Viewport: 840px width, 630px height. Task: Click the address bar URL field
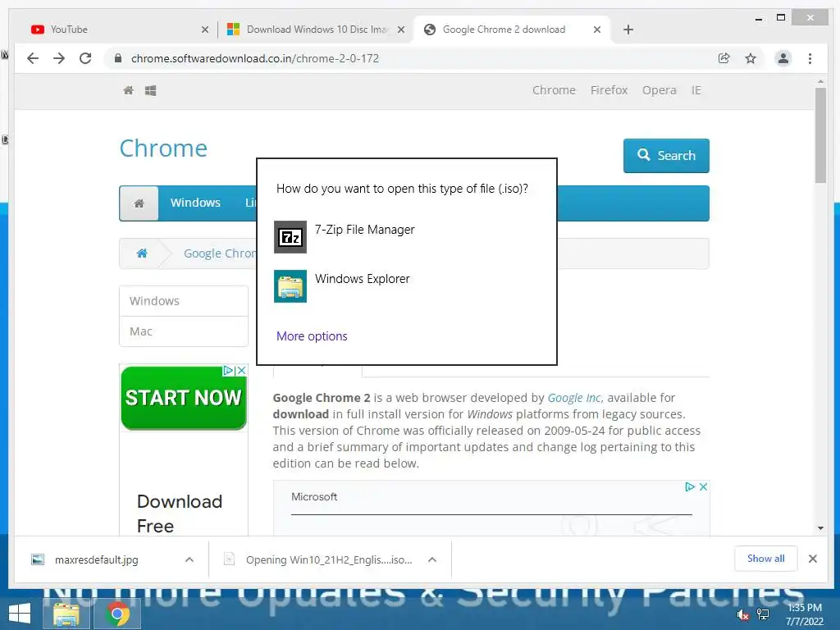click(413, 58)
